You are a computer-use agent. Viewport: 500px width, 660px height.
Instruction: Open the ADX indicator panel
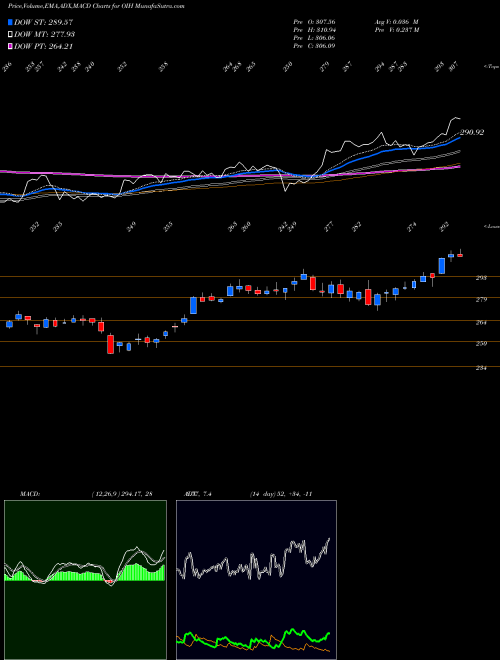point(256,580)
